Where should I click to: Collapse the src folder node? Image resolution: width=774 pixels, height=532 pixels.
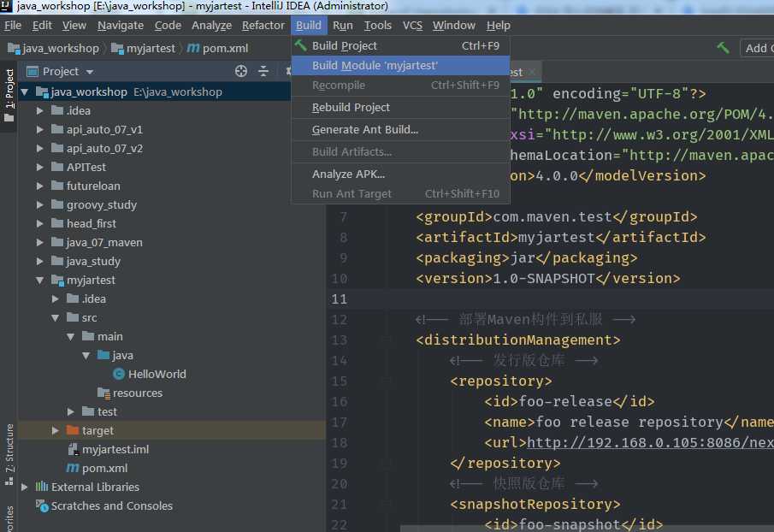(x=56, y=318)
